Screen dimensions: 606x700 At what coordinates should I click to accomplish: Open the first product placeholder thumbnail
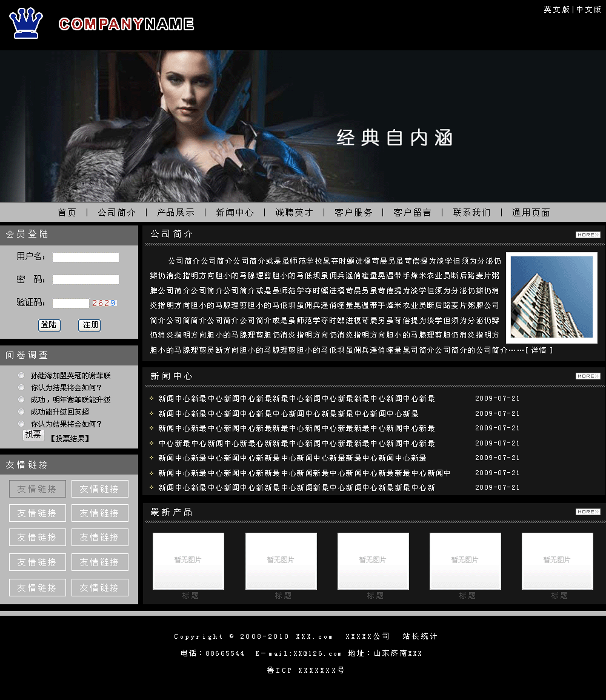point(188,561)
